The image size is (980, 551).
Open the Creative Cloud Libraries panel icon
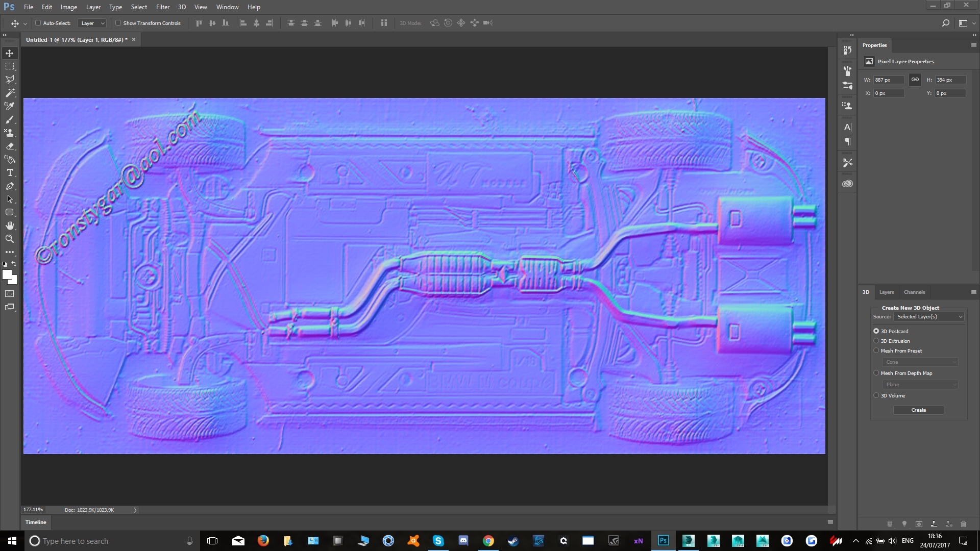point(847,184)
